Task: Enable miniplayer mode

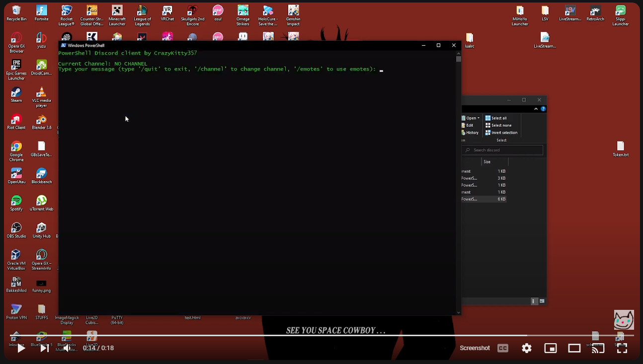Action: [x=551, y=348]
